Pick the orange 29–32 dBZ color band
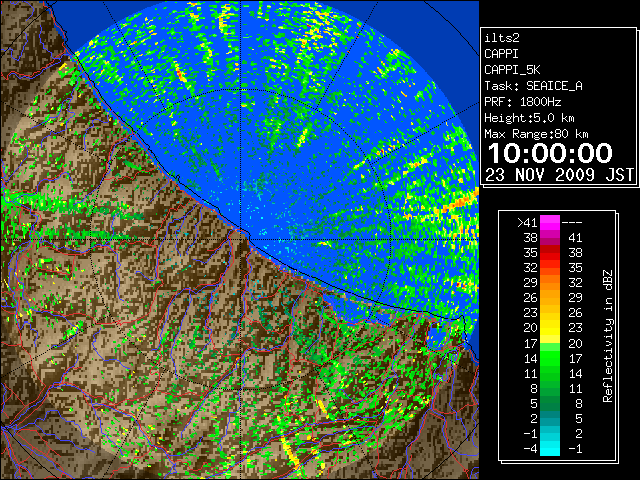 (550, 283)
